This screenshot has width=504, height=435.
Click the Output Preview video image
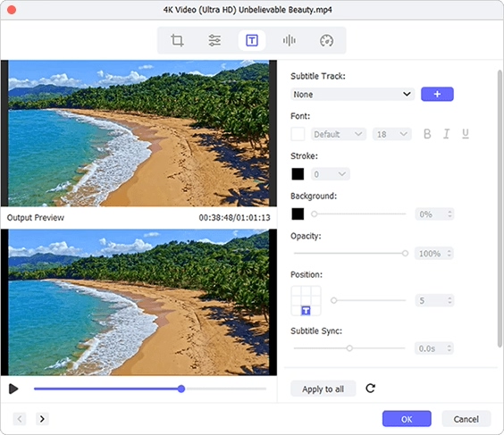coord(139,302)
